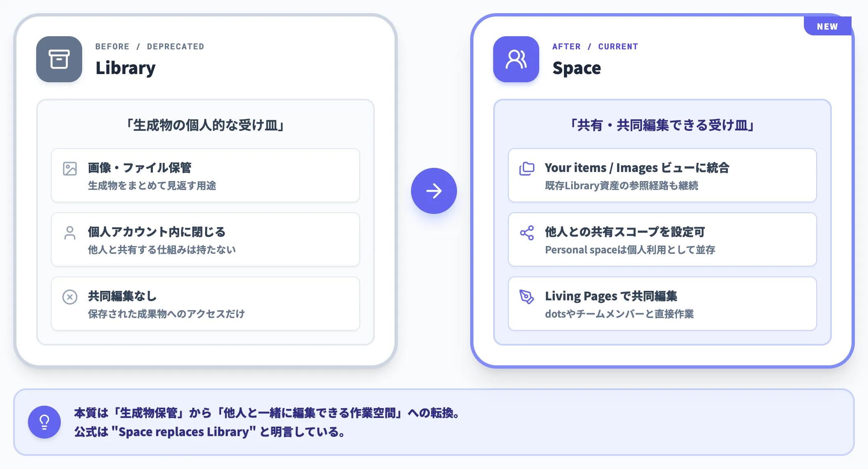
Task: Click the 他人と共有する仕組みは持たない subtitle
Action: tap(162, 250)
